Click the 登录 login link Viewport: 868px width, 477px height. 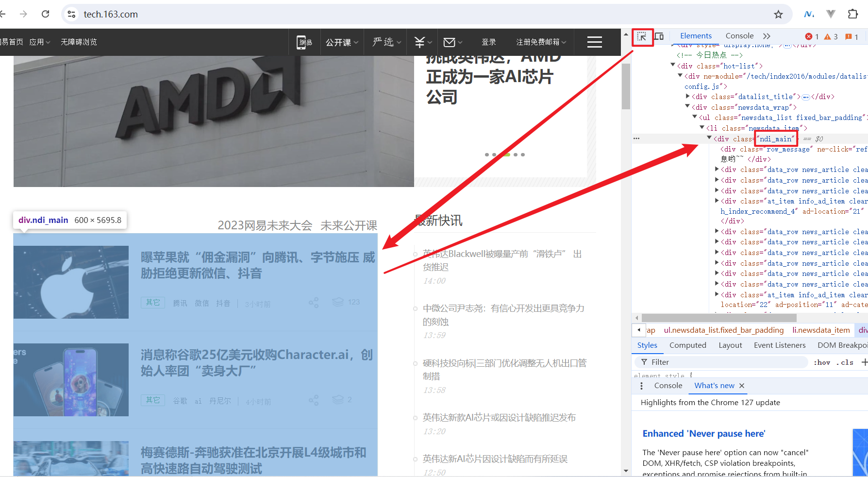click(489, 42)
